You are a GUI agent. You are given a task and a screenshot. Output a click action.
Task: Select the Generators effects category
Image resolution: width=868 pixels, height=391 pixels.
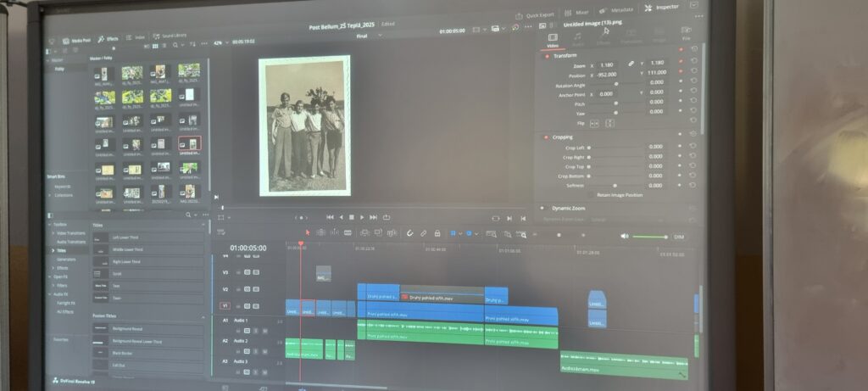click(67, 260)
